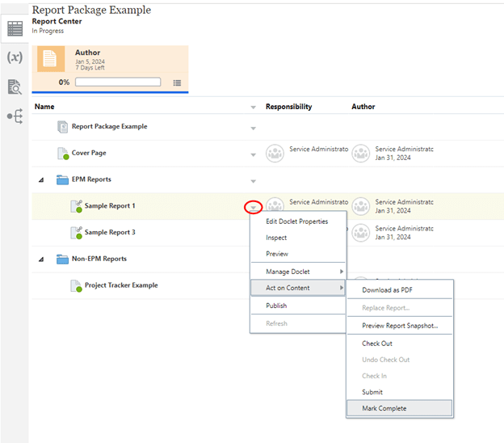Click Cover Page responsibility user avatar
Viewport: 504px width, 443px height.
tap(275, 154)
